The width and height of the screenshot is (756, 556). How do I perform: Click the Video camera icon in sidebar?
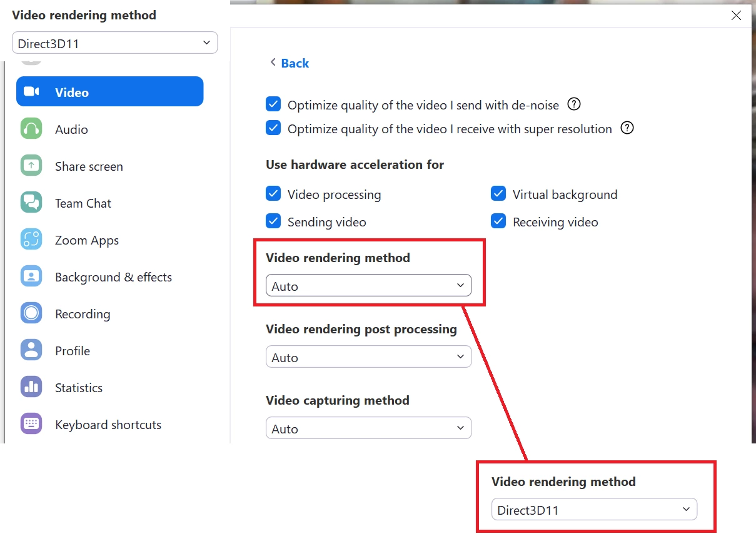coord(31,92)
